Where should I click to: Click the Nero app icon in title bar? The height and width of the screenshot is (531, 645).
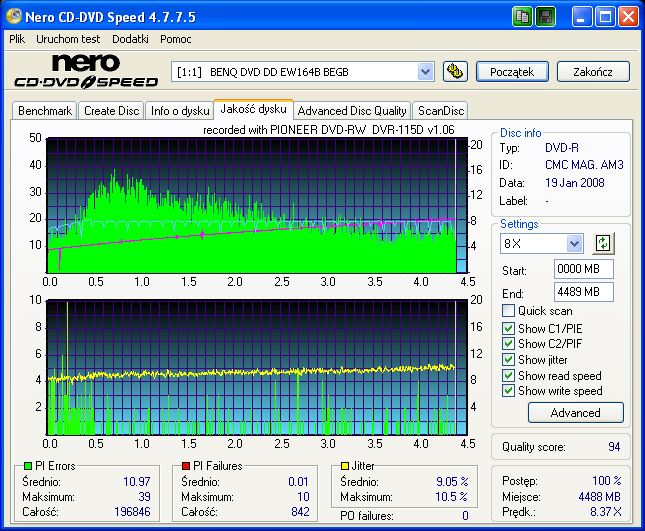14,16
